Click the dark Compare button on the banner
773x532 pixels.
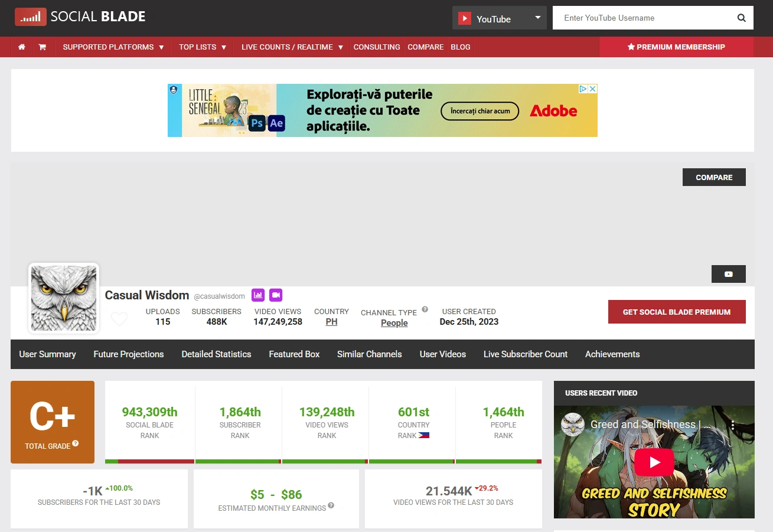(714, 177)
